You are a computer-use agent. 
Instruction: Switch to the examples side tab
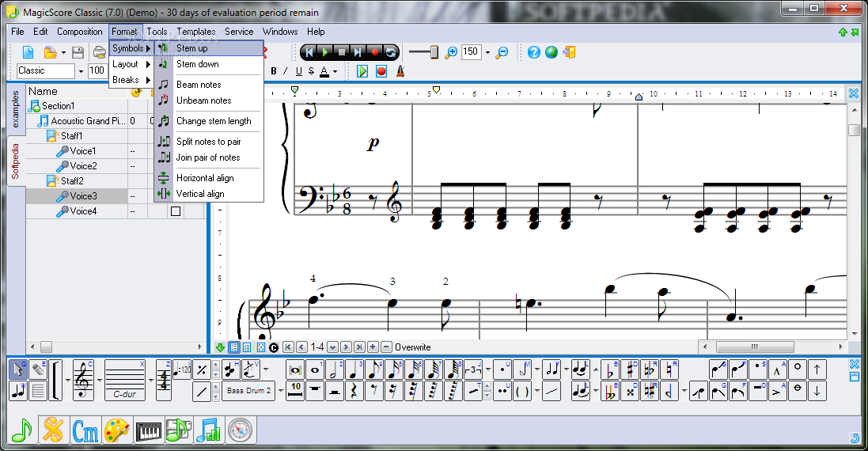(x=16, y=108)
